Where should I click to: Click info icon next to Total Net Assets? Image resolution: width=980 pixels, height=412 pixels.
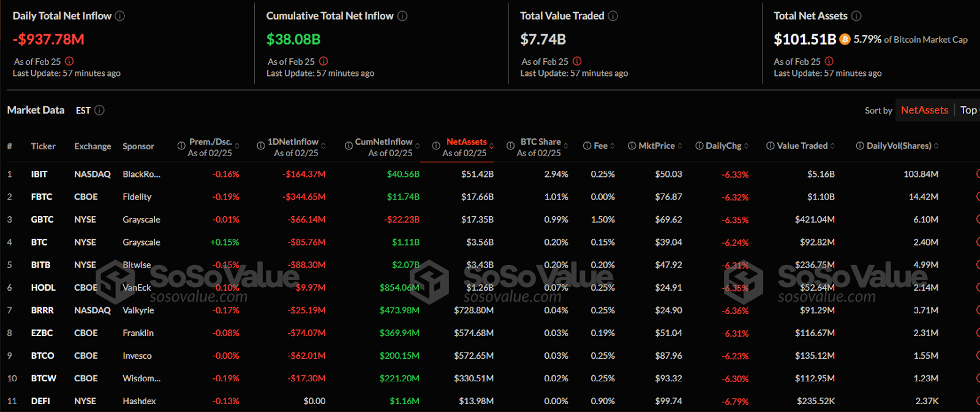click(x=856, y=16)
